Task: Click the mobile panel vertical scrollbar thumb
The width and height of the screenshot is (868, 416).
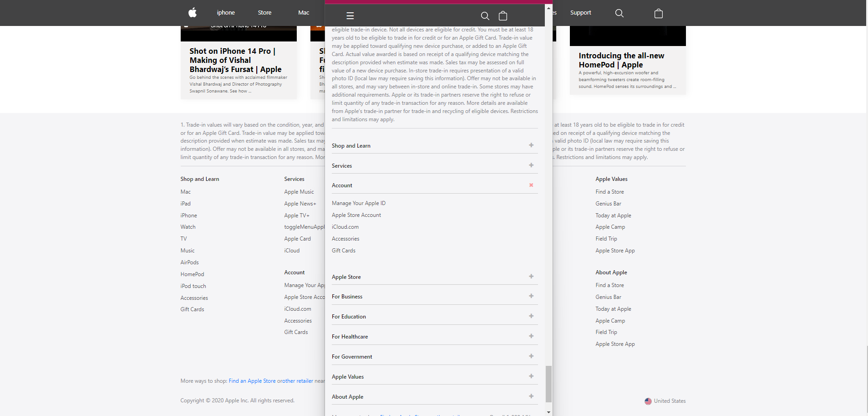Action: pos(548,384)
